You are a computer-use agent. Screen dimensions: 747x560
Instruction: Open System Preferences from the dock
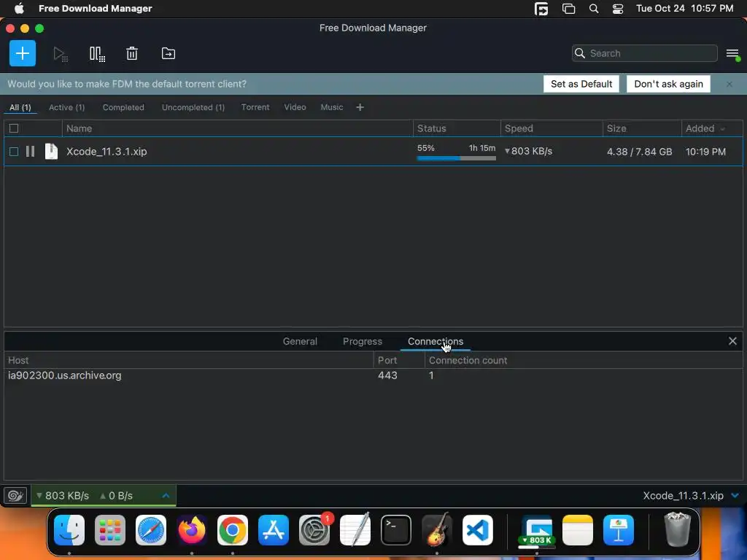click(x=314, y=530)
